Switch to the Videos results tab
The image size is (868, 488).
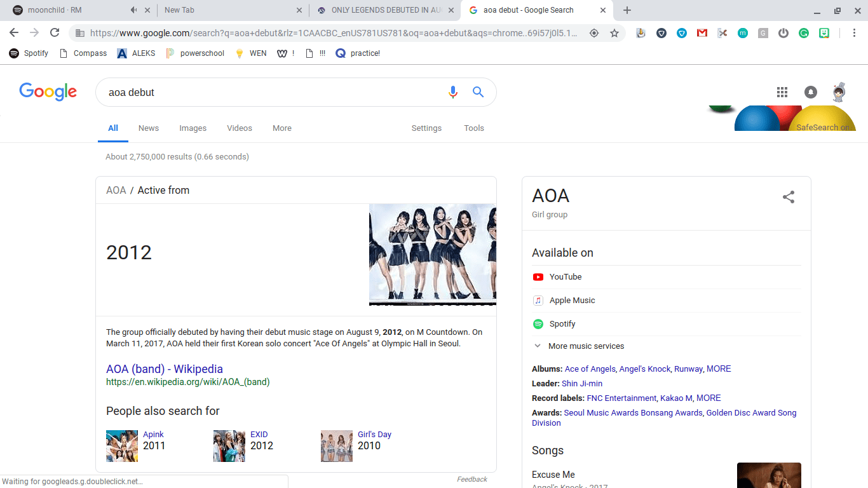pos(240,128)
